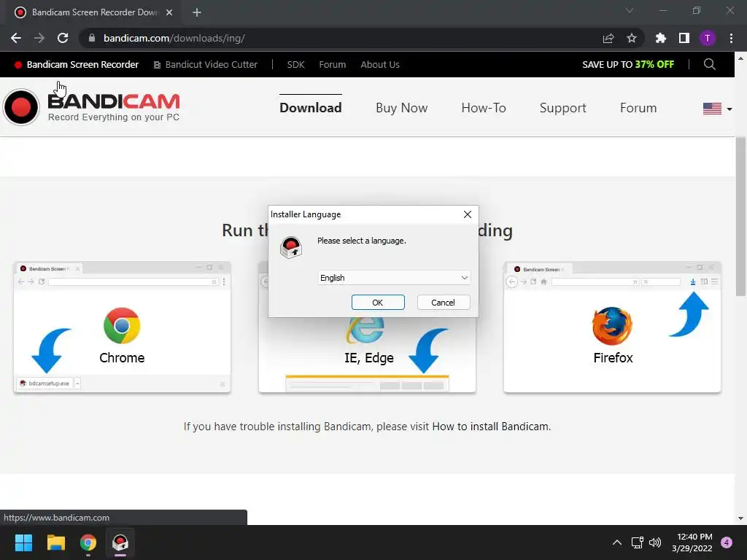Image resolution: width=747 pixels, height=560 pixels.
Task: Open the Buy Now menu item
Action: pos(402,108)
